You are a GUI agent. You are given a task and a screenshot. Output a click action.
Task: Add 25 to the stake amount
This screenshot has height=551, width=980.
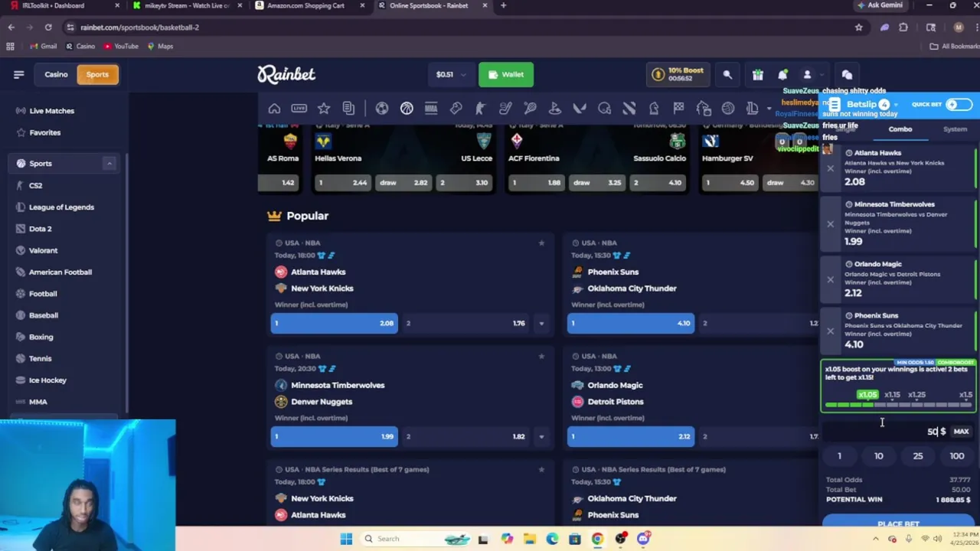pos(917,456)
